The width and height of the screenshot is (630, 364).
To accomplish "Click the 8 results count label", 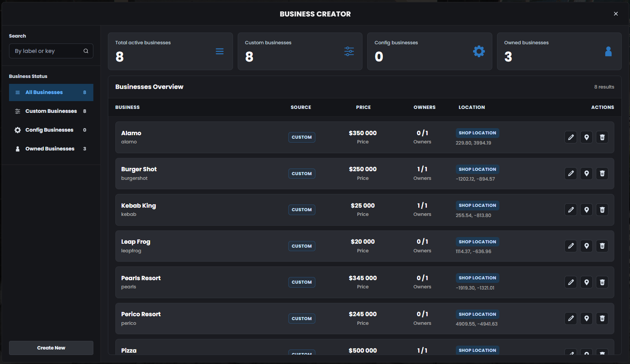I will (604, 87).
